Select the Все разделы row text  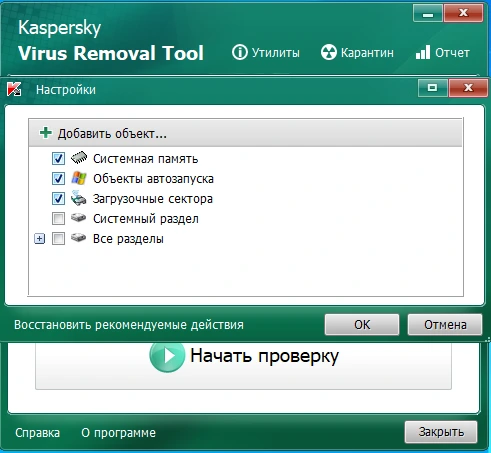[128, 239]
